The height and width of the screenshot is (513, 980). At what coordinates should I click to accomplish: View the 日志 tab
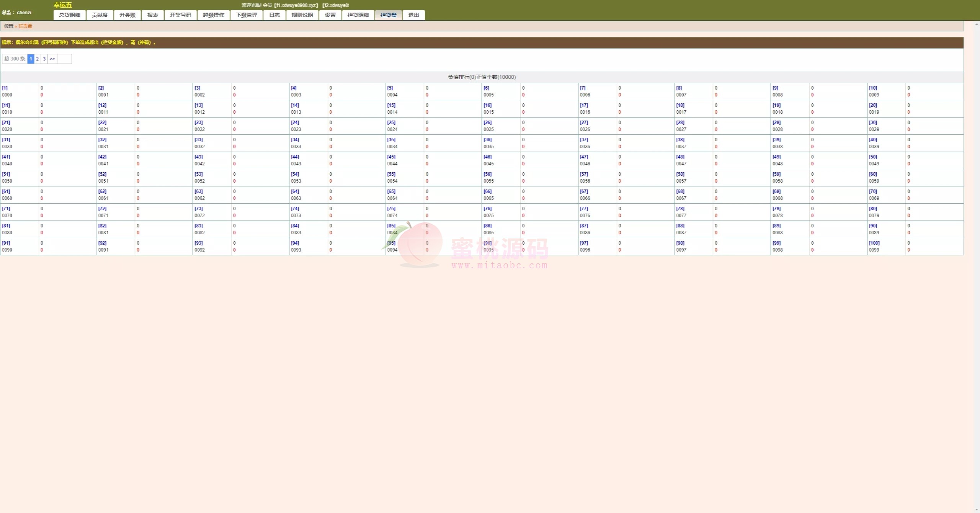(274, 15)
